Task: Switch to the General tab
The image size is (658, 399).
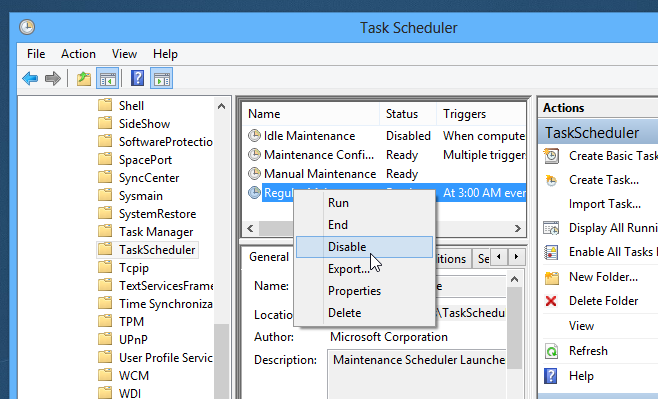Action: coord(269,257)
